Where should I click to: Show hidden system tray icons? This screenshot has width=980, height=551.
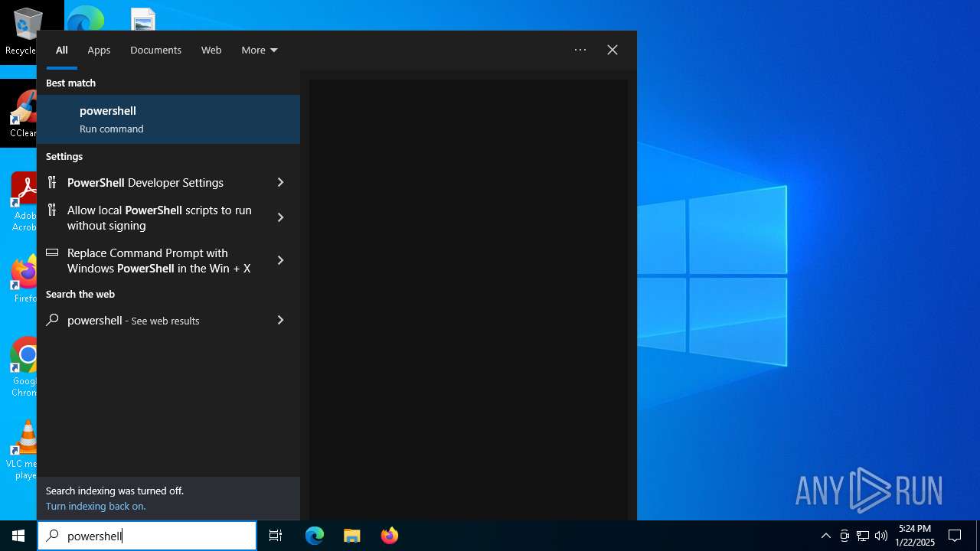825,536
